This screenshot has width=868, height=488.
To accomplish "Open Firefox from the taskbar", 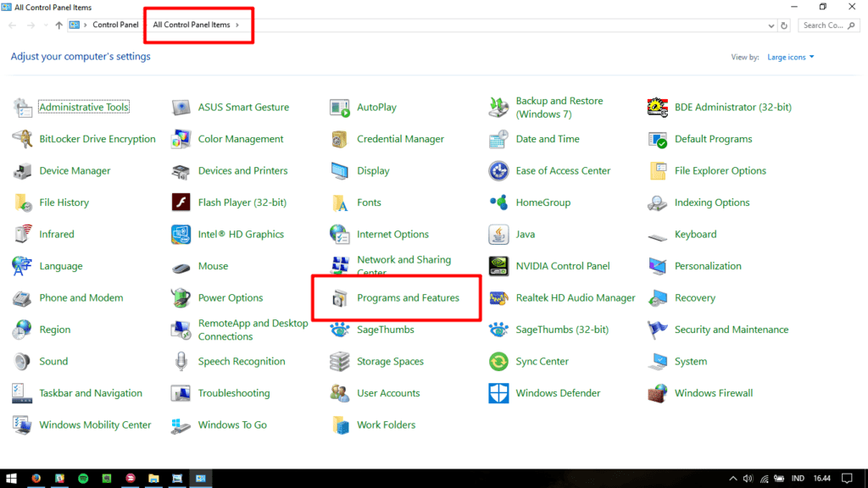I will point(36,479).
